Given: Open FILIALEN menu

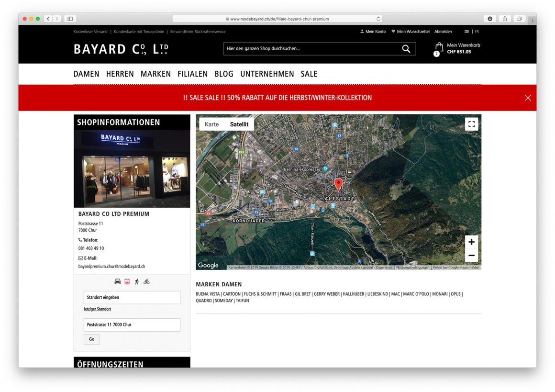Looking at the screenshot, I should [x=192, y=74].
